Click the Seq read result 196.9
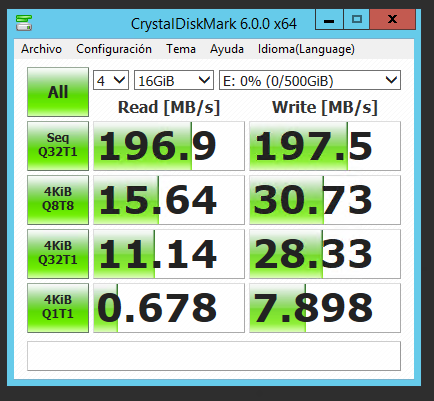This screenshot has height=401, width=434. pyautogui.click(x=169, y=146)
